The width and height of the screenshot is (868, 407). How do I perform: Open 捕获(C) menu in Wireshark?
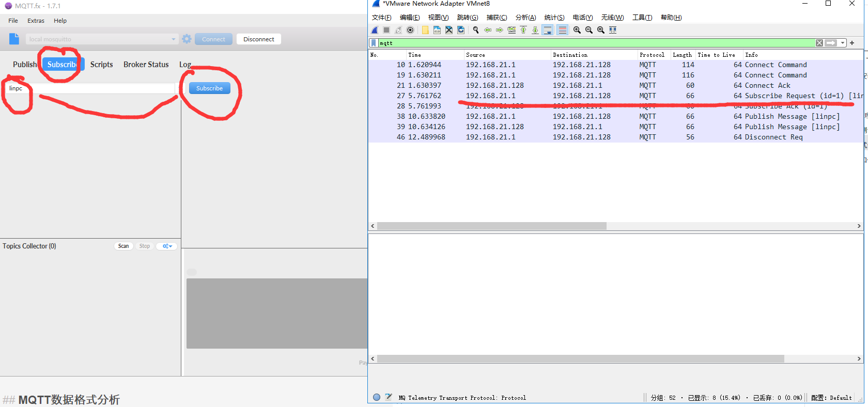point(497,18)
